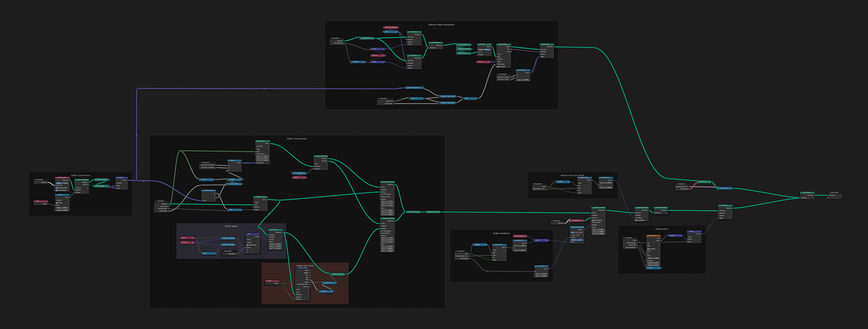
Task: Select the collapsed Bounding Box node
Action: coord(100,186)
